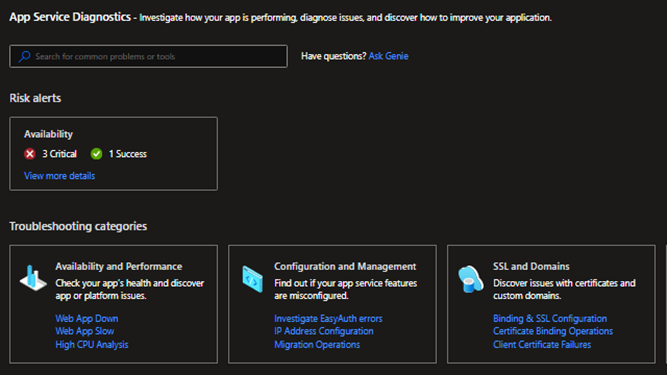Viewport: 667px width, 375px height.
Task: Click the Configuration and Management code icon
Action: click(253, 279)
